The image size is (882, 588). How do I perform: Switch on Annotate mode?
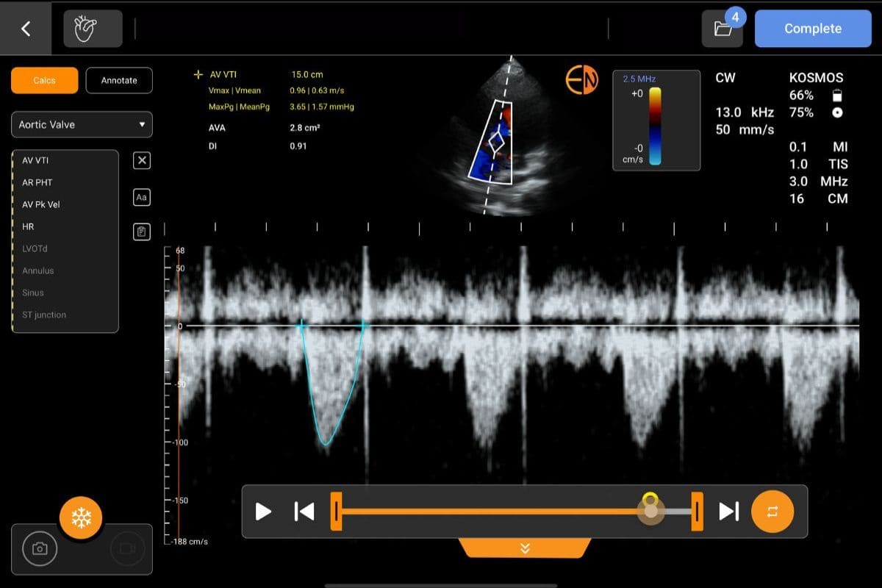[x=119, y=80]
